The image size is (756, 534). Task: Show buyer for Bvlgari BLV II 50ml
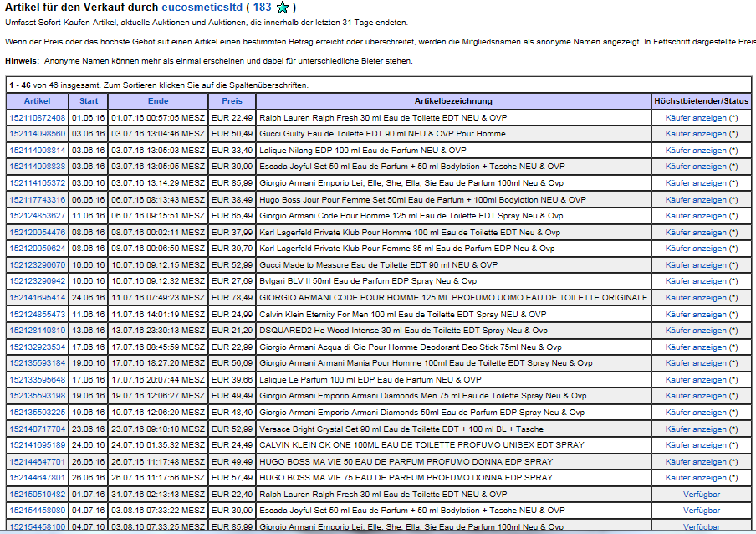point(696,281)
